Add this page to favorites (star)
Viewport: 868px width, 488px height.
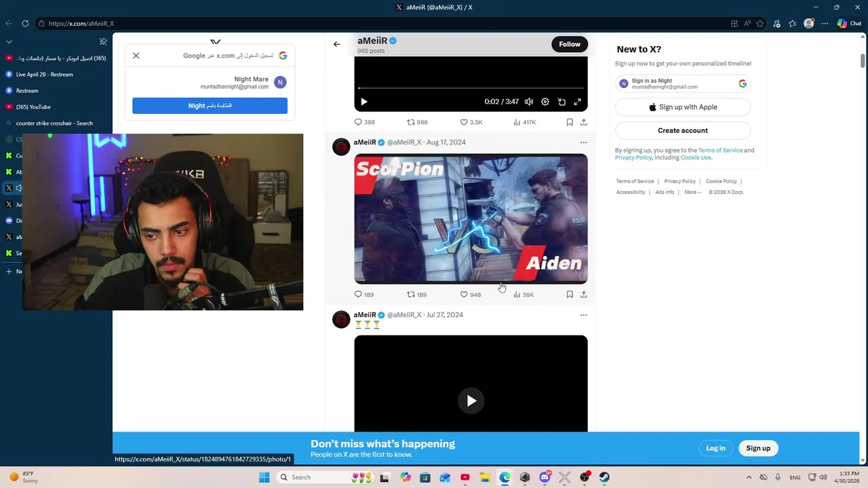click(760, 23)
